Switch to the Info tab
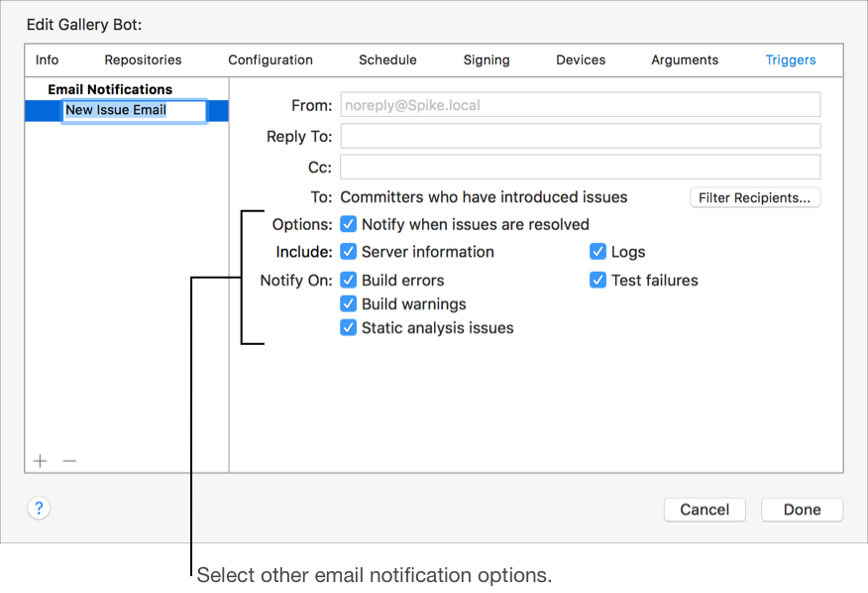Screen dimensions: 868x593 tap(47, 60)
